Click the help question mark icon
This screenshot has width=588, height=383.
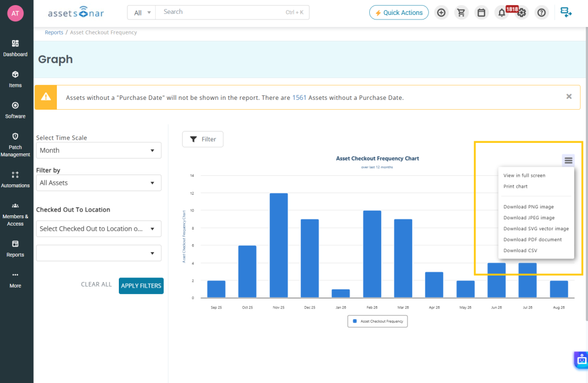coord(541,13)
